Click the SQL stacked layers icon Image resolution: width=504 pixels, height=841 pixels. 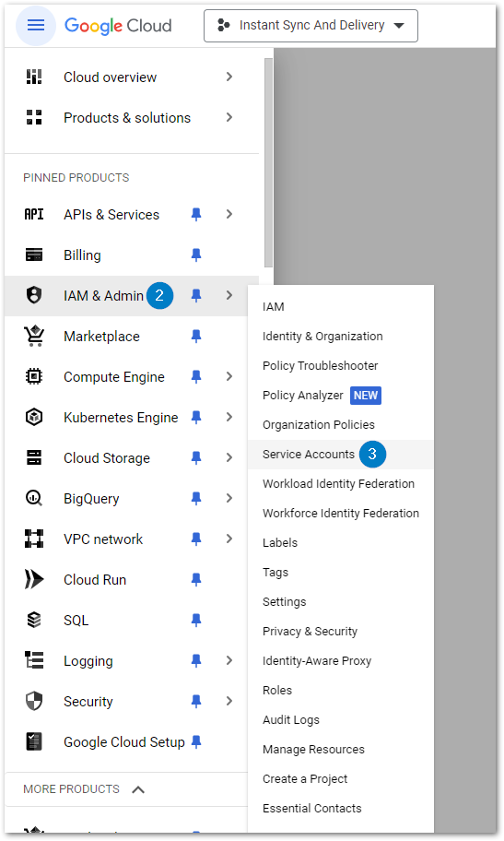tap(34, 620)
